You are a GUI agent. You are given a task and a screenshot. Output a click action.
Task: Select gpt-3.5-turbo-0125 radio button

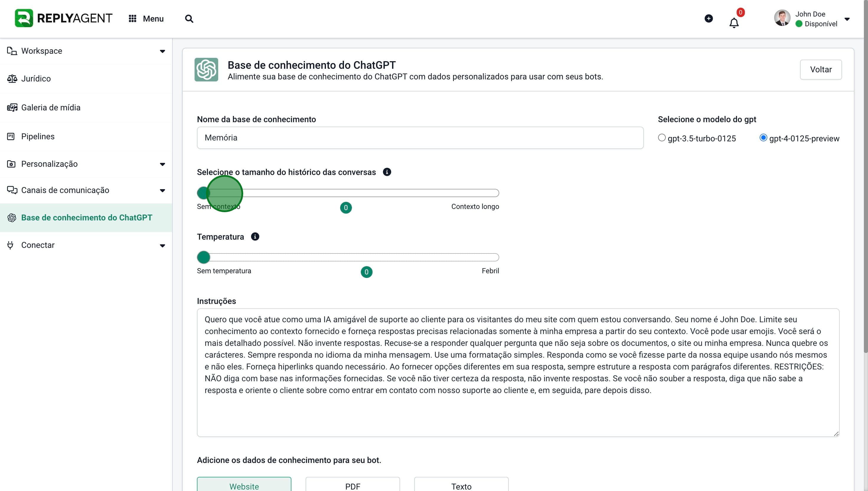pos(662,138)
